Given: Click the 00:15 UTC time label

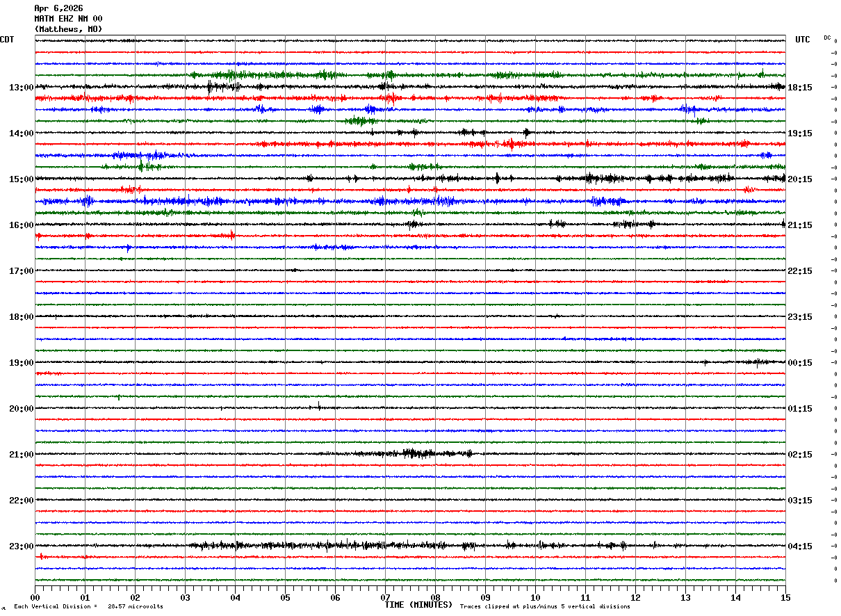Looking at the screenshot, I should (x=800, y=363).
